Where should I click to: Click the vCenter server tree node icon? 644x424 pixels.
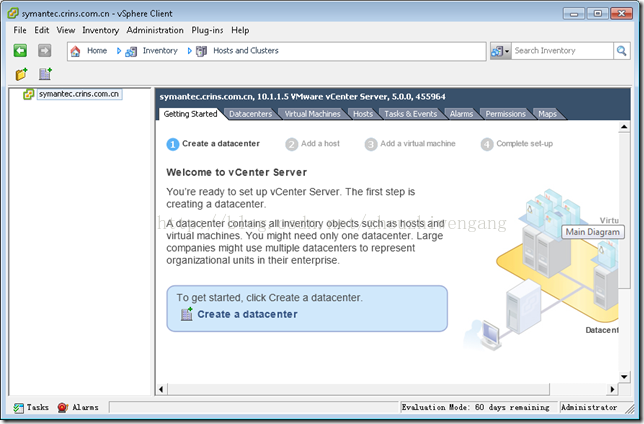(x=28, y=94)
